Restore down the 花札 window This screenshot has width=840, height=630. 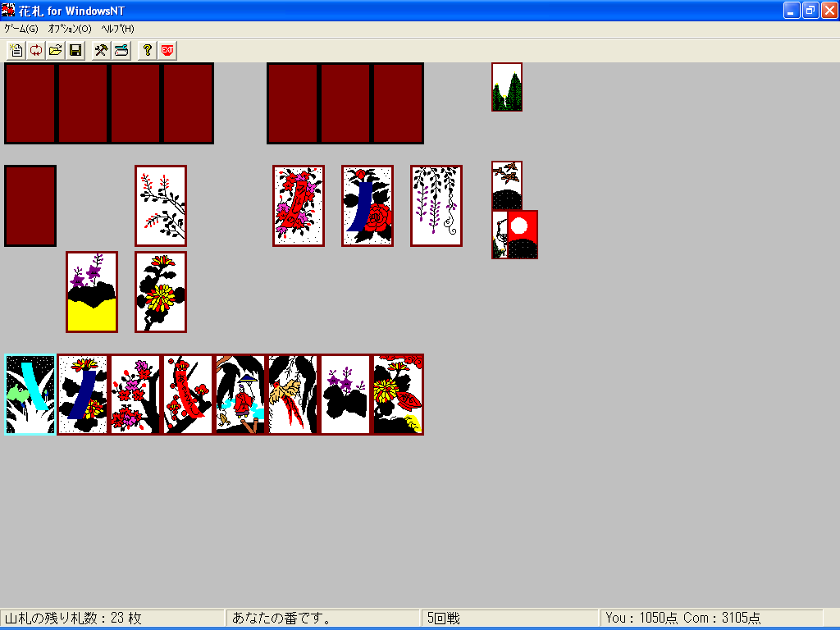810,10
